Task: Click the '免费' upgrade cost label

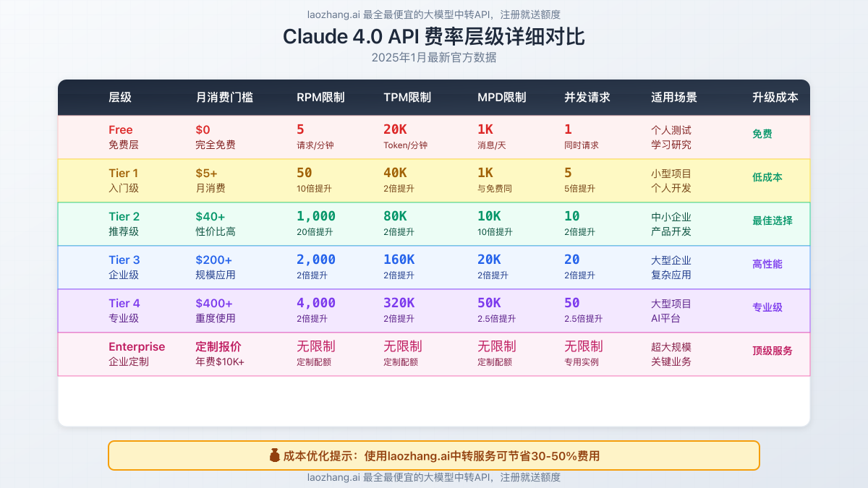Action: point(762,134)
